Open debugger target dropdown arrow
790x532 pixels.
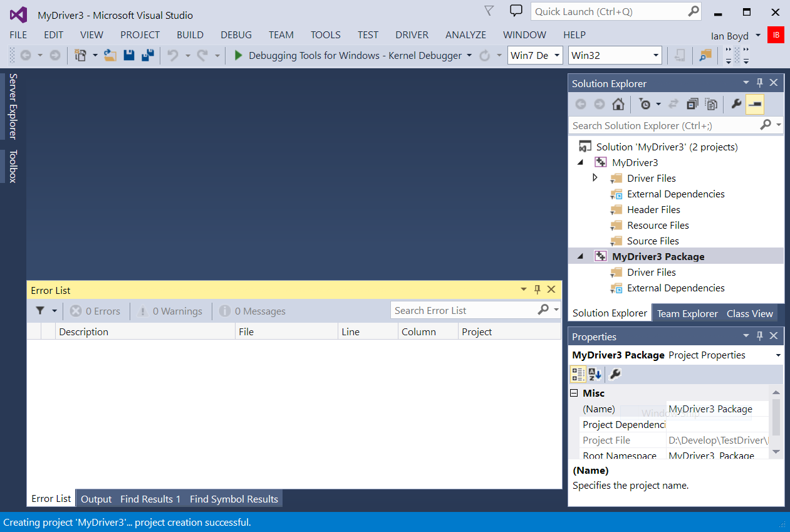pos(469,55)
